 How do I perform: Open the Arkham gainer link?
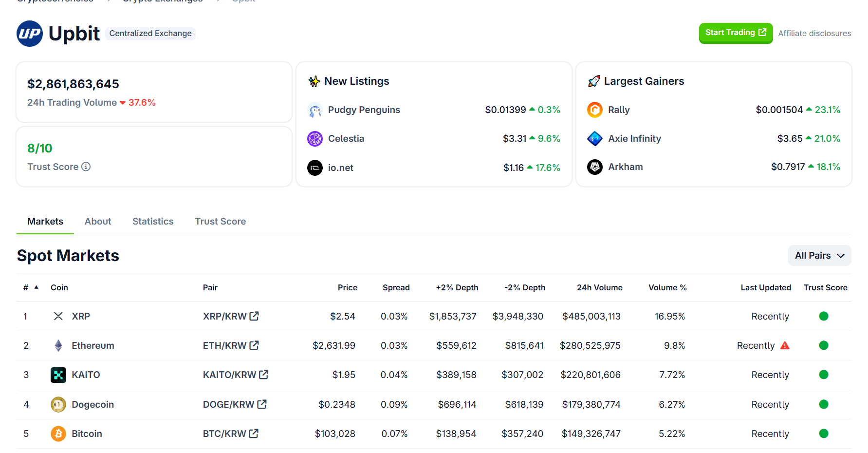point(626,167)
